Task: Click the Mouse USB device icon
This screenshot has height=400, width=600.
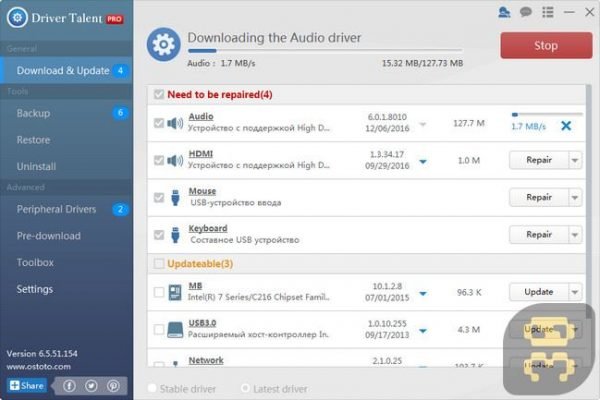Action: [x=175, y=198]
